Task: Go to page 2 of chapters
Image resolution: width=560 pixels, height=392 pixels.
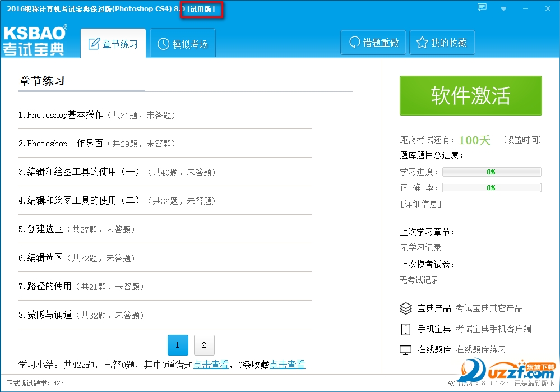Action: [x=204, y=345]
